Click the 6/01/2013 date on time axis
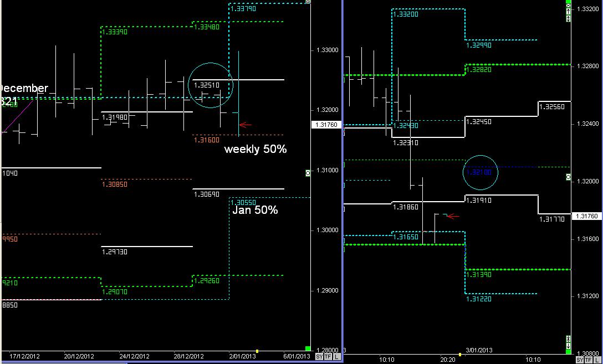Screen dimensions: 603x364 click(297, 356)
